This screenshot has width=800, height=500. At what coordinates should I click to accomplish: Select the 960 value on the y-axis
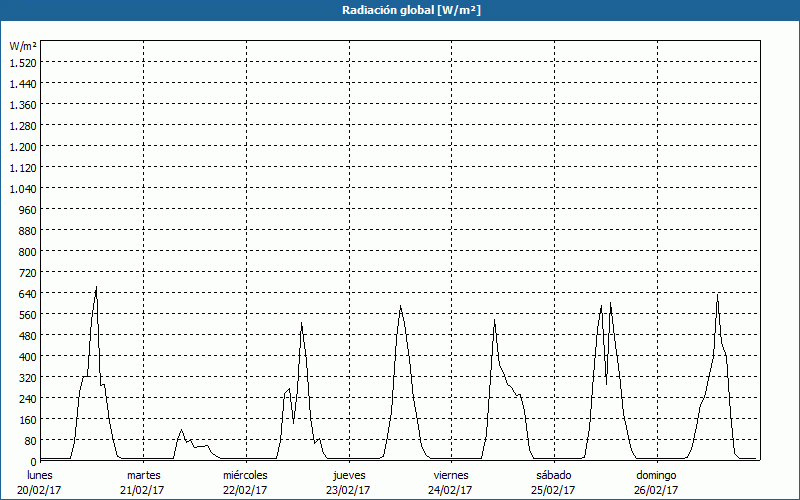26,210
